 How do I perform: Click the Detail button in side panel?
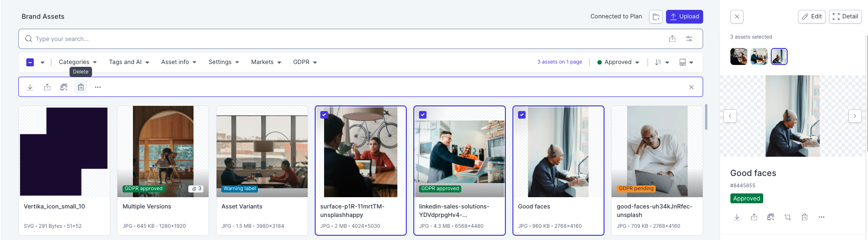845,16
